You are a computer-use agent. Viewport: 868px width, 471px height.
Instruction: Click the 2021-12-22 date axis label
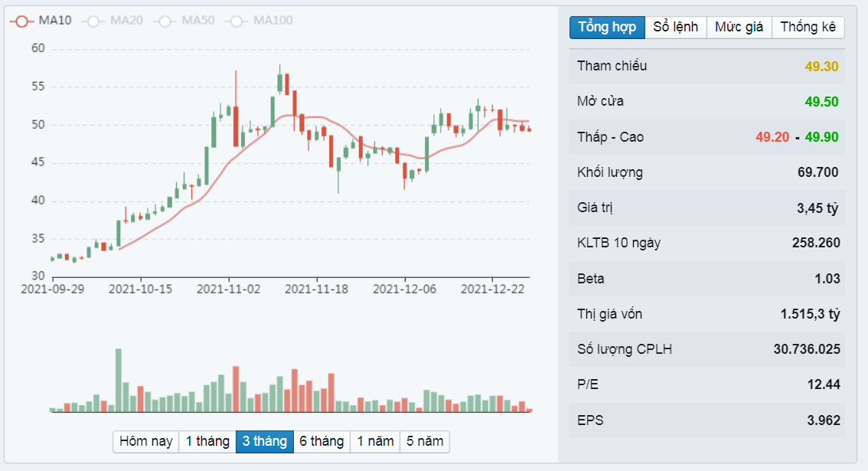click(x=492, y=289)
